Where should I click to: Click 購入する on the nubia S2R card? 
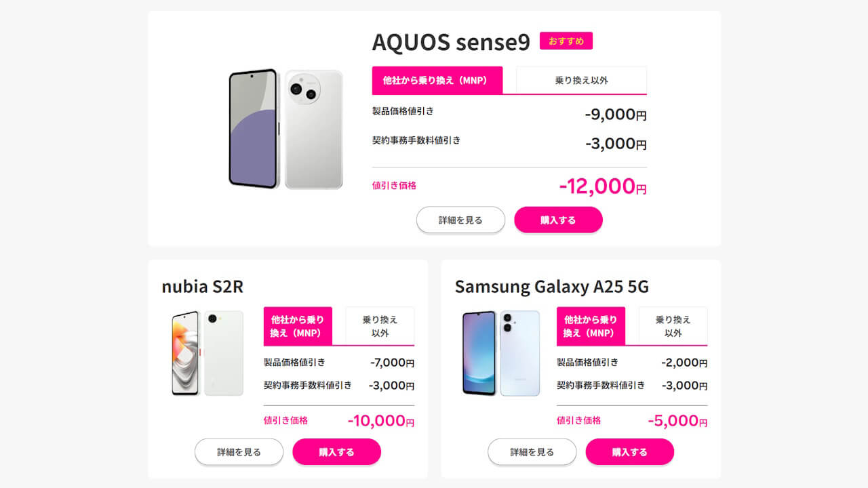pos(336,451)
